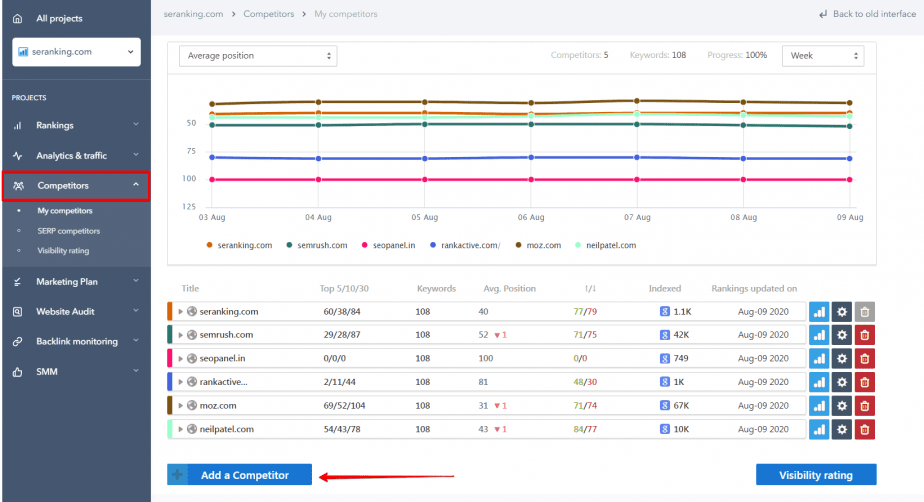Delete rankactive competitor with trash icon
The width and height of the screenshot is (924, 502).
[x=864, y=382]
